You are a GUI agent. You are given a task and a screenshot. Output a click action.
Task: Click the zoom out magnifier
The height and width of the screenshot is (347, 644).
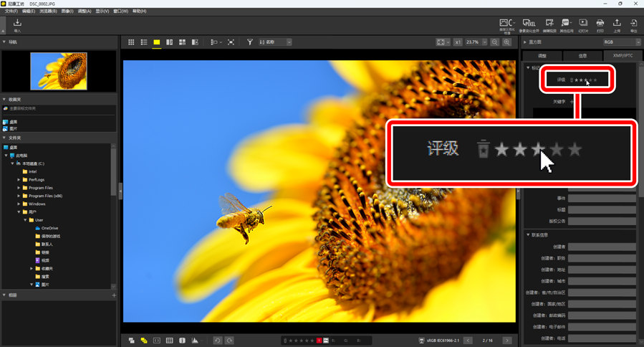coord(495,42)
